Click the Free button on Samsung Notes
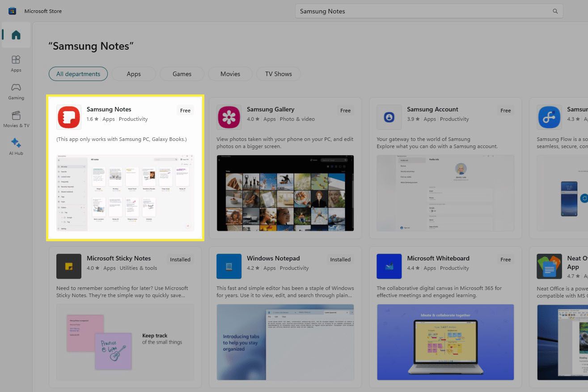 click(185, 111)
